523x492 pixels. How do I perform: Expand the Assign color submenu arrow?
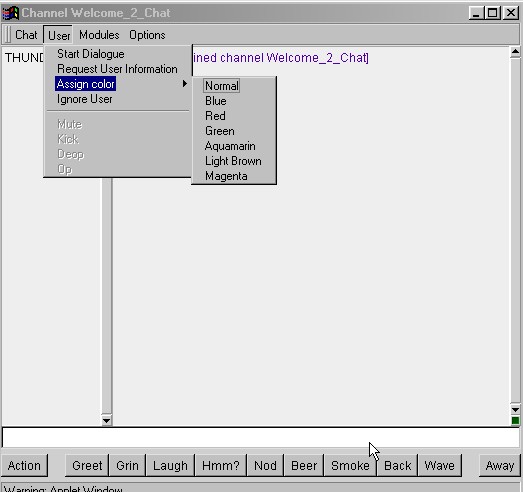[184, 83]
